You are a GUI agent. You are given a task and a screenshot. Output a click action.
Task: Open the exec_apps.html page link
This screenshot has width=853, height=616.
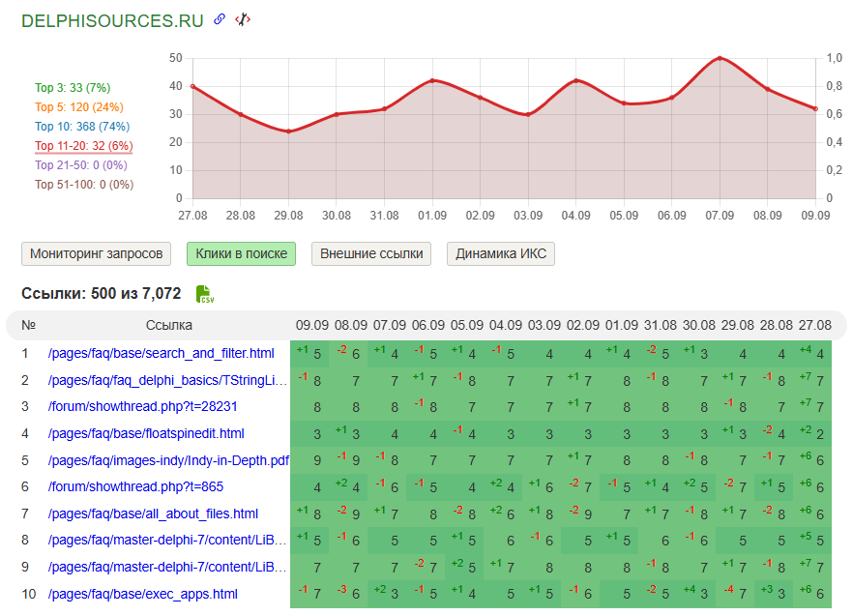click(142, 594)
